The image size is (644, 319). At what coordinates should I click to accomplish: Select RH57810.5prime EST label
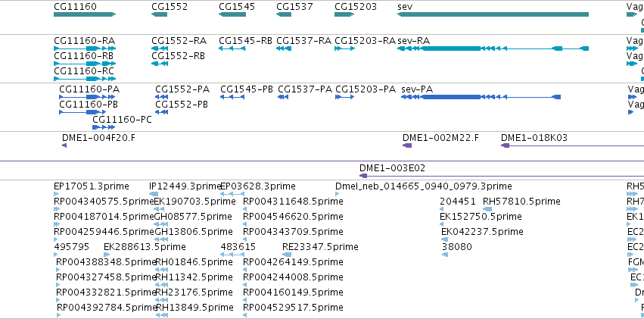tap(521, 202)
